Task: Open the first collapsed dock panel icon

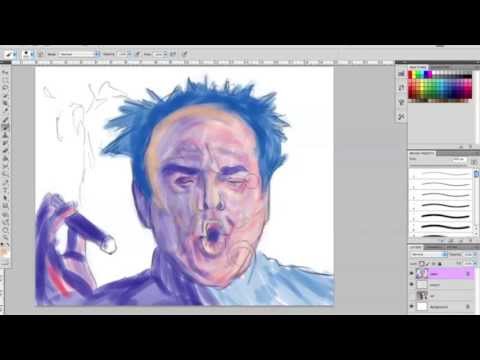Action: point(401,73)
